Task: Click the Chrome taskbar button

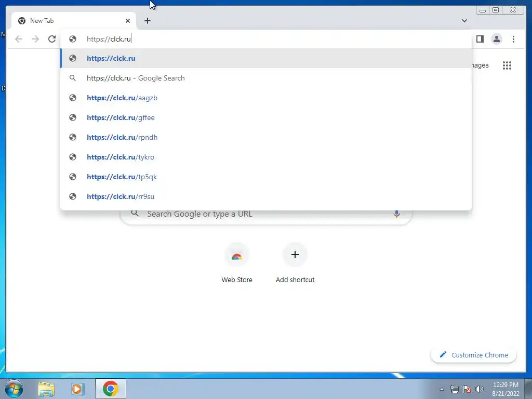Action: coord(111,389)
